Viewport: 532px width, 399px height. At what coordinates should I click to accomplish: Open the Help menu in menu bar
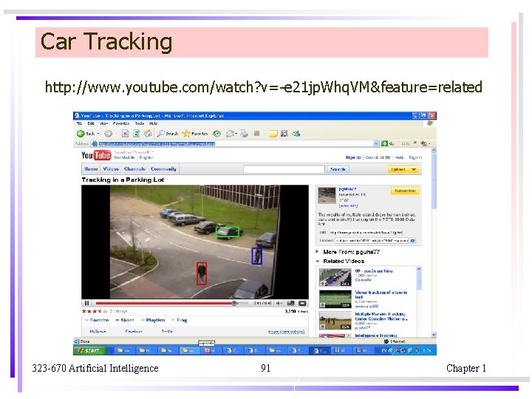154,123
